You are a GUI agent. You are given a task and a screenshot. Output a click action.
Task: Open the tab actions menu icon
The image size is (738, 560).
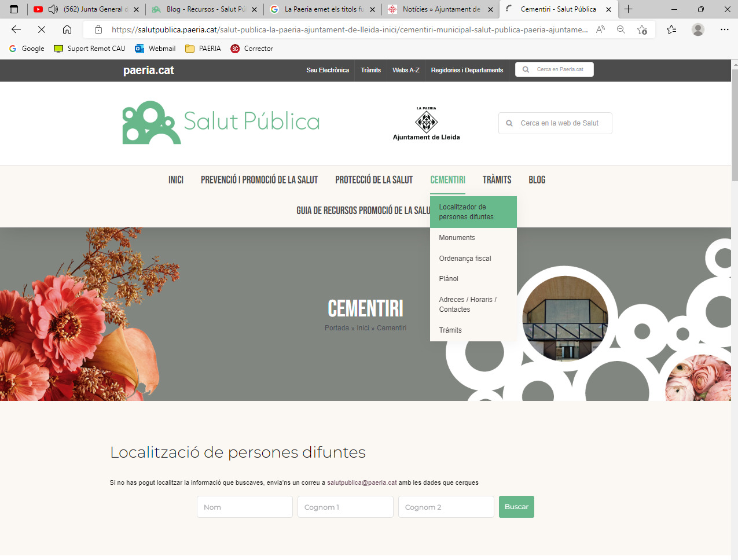(14, 9)
